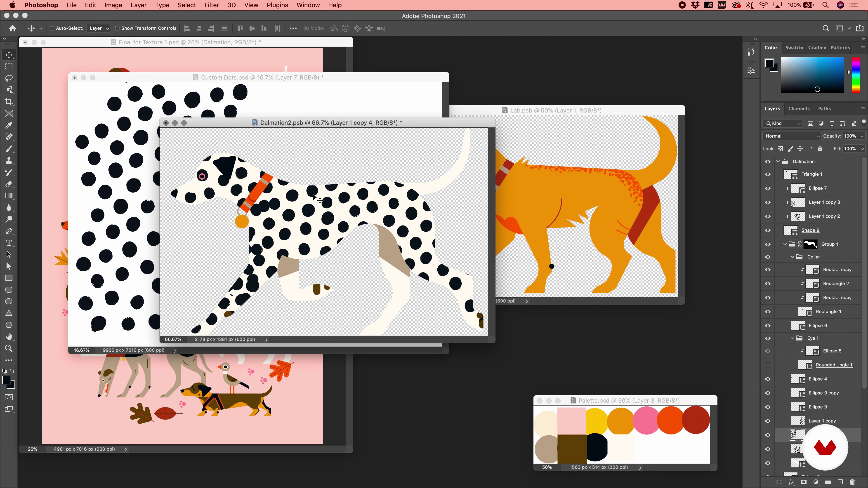Switch to the Patterns tab
This screenshot has height=488, width=868.
click(840, 48)
